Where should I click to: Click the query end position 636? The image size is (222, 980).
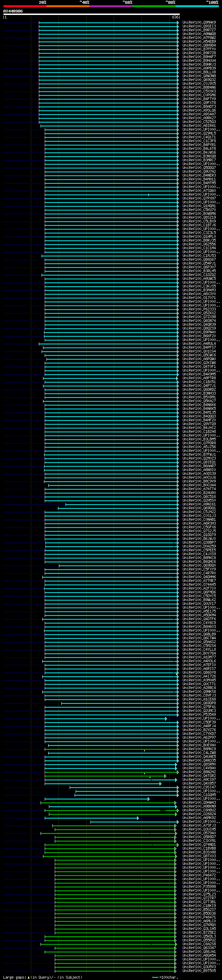175,17
